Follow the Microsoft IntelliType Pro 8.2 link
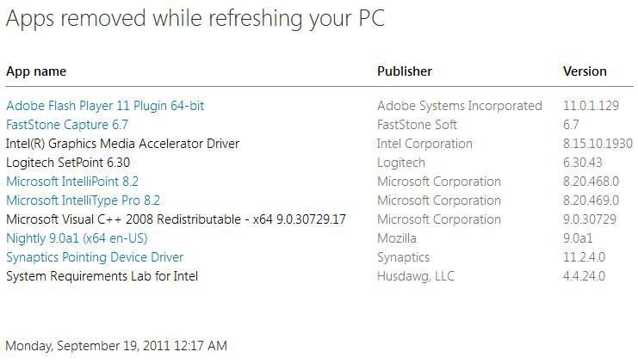 83,201
